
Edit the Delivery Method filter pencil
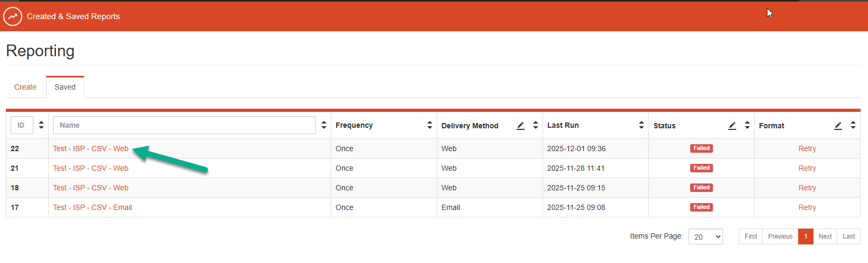pyautogui.click(x=521, y=126)
